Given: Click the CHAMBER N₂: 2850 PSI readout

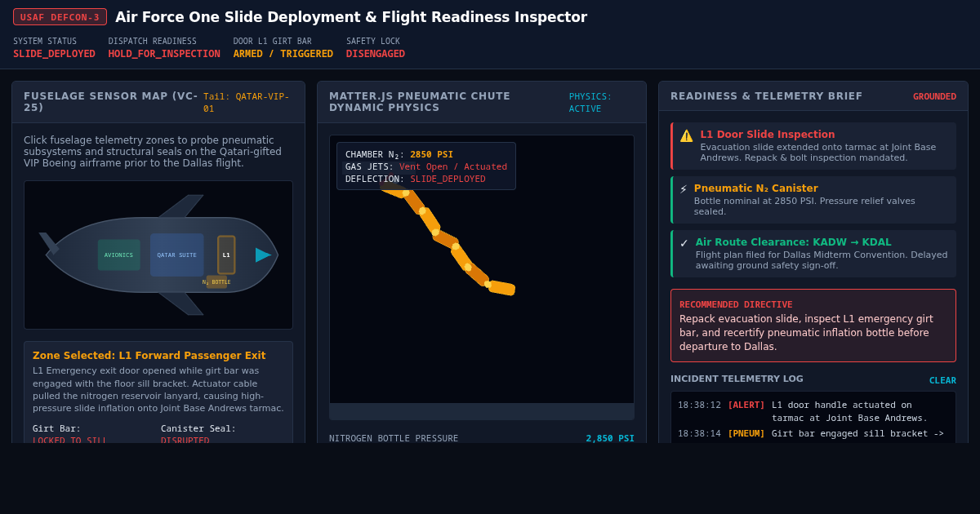Looking at the screenshot, I should click(399, 154).
